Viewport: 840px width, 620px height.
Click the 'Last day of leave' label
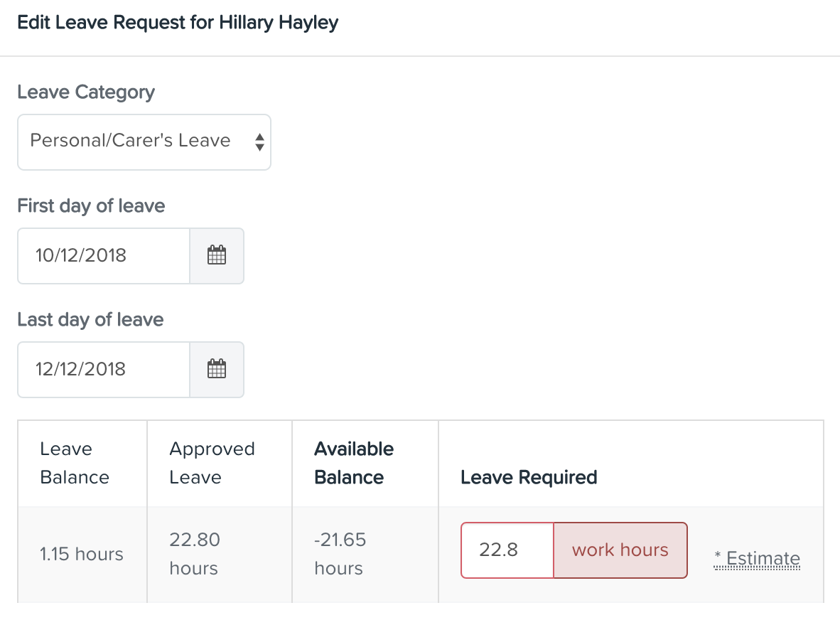90,319
